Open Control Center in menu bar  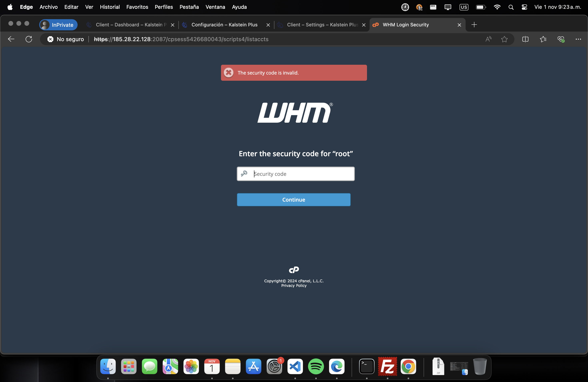(x=524, y=7)
